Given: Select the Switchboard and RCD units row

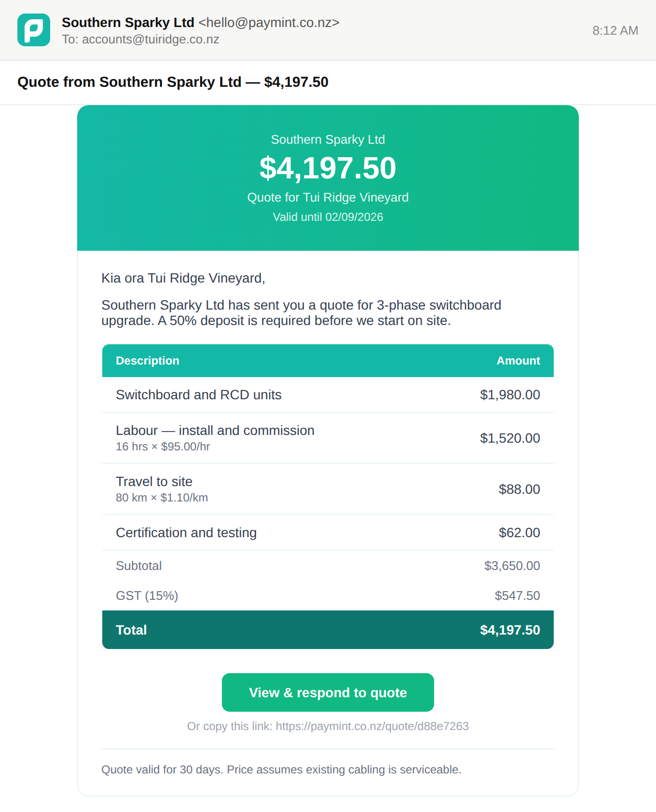Looking at the screenshot, I should [328, 395].
